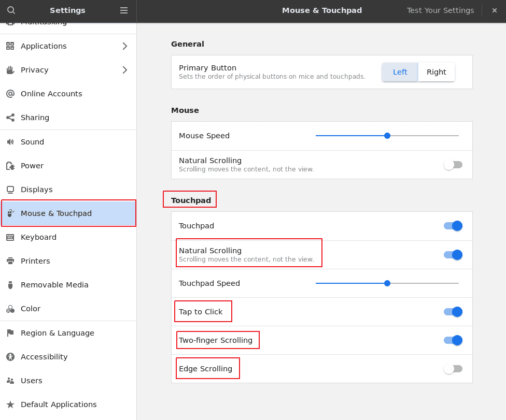The height and width of the screenshot is (420, 506).
Task: Click the Printers icon in sidebar
Action: [x=10, y=261]
